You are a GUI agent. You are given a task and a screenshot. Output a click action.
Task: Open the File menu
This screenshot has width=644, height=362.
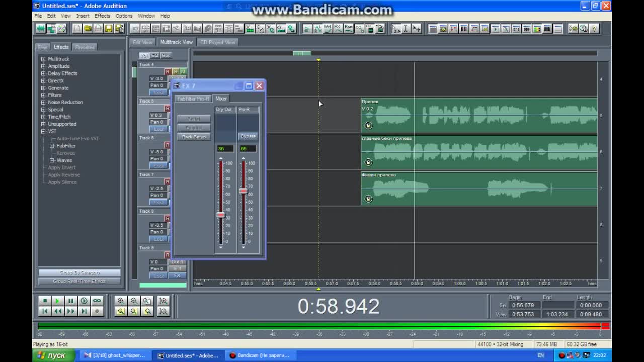38,16
